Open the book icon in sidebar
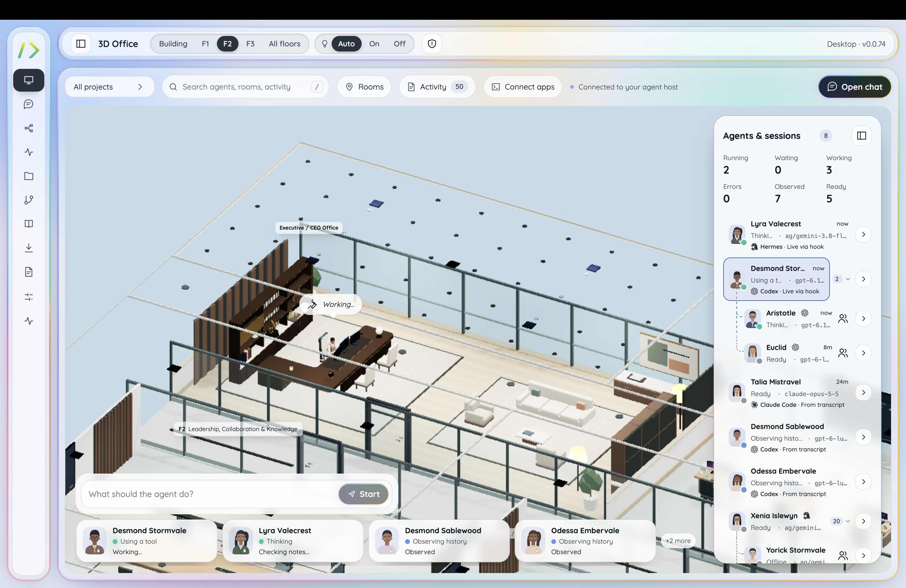The width and height of the screenshot is (906, 588). [x=28, y=224]
